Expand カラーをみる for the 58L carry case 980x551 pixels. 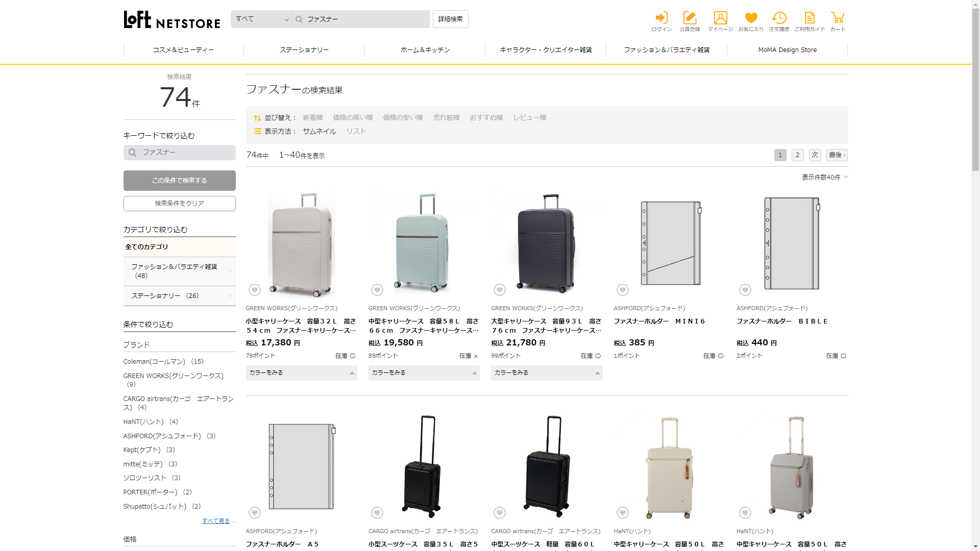424,373
